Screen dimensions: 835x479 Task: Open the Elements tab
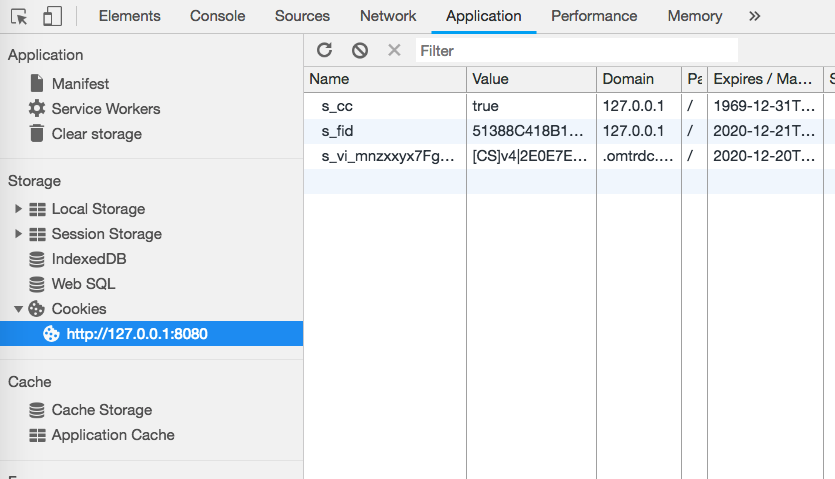tap(129, 16)
